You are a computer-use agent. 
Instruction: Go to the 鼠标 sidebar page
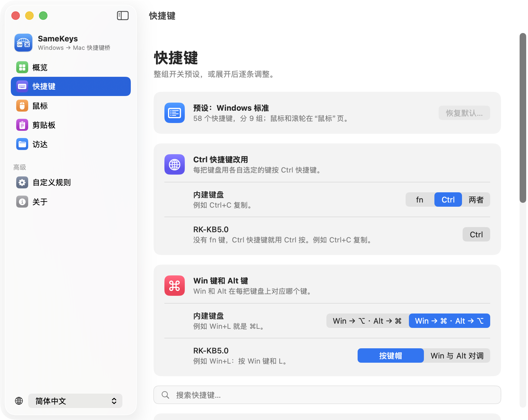(x=71, y=106)
